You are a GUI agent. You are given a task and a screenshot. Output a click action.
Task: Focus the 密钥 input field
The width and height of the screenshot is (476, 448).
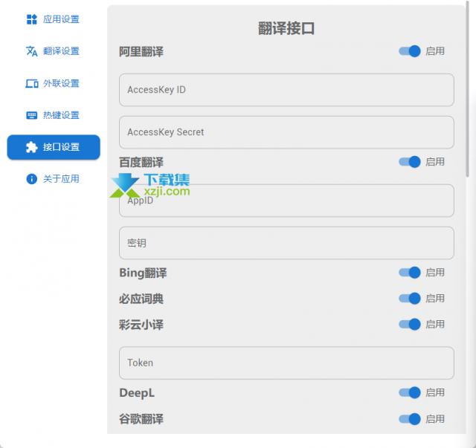click(x=286, y=243)
